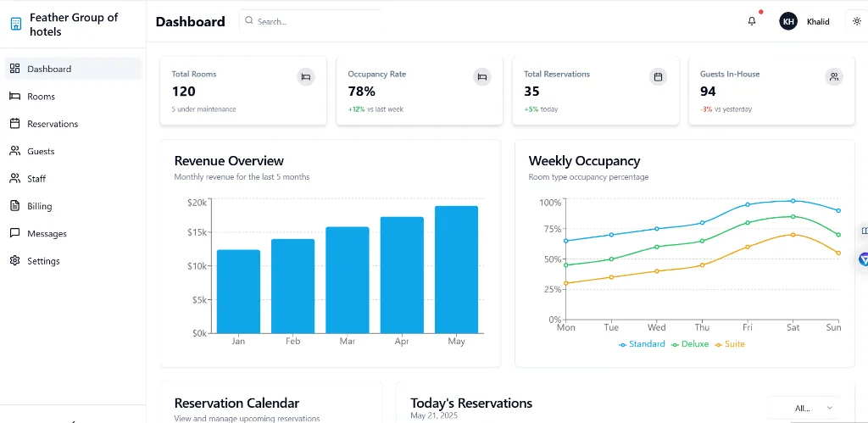Screen dimensions: 868x423
Task: Click the 'May 21, 2025' date text
Action: (434, 415)
